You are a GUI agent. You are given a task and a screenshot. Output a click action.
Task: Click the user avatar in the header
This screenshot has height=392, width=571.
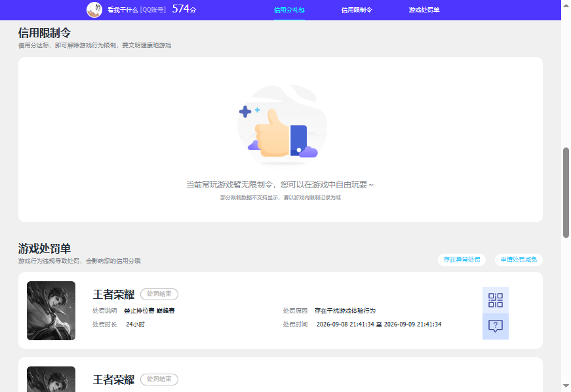[94, 10]
